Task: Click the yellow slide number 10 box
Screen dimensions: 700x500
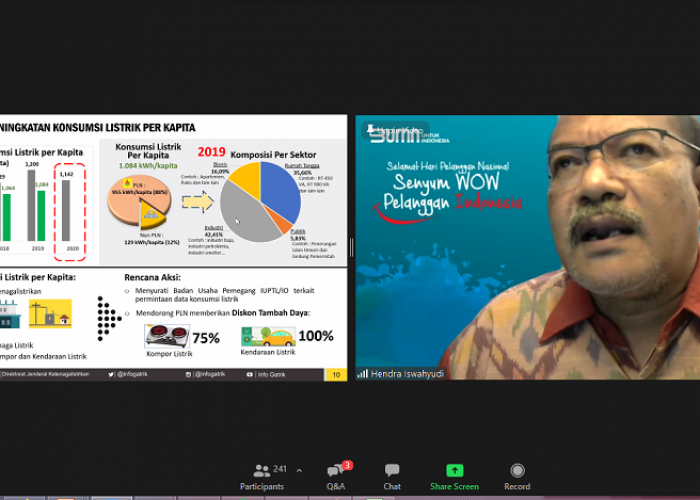Action: [337, 374]
